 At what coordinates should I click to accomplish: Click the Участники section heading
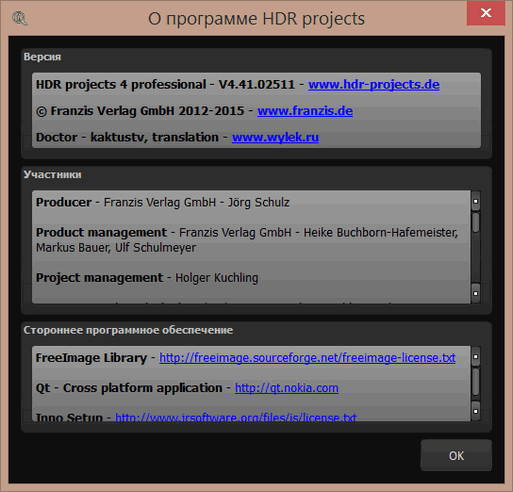click(x=52, y=175)
